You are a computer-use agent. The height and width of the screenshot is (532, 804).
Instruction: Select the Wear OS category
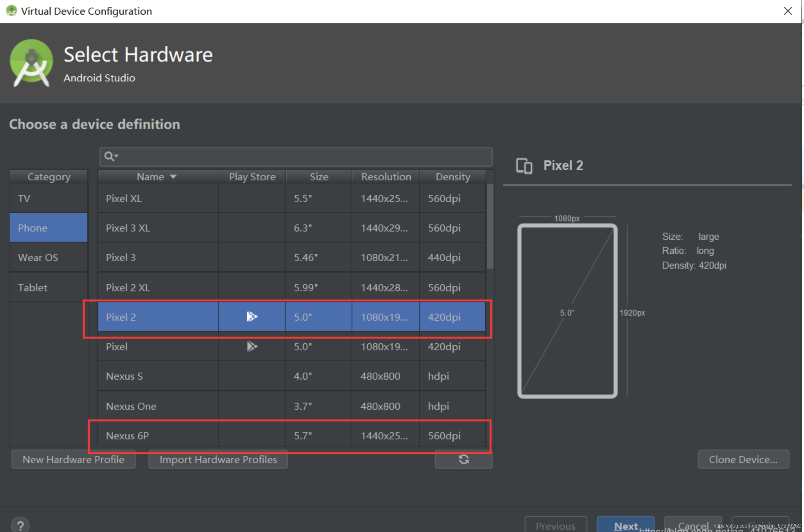(48, 257)
